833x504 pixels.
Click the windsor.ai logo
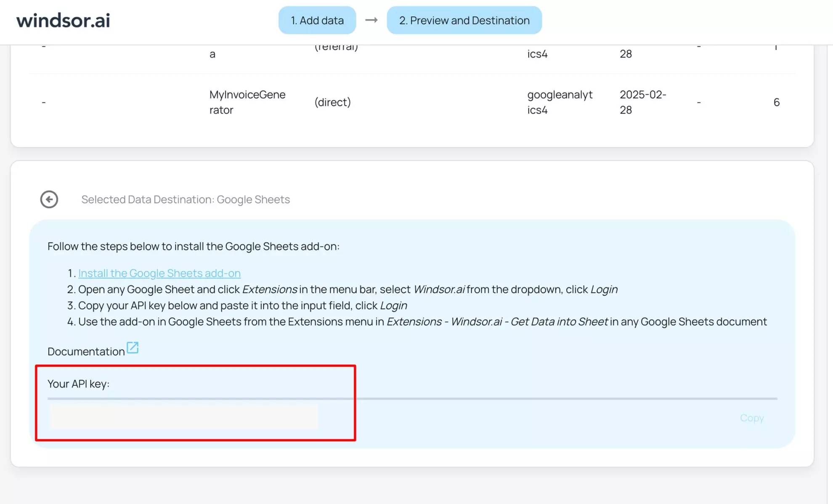(x=63, y=20)
